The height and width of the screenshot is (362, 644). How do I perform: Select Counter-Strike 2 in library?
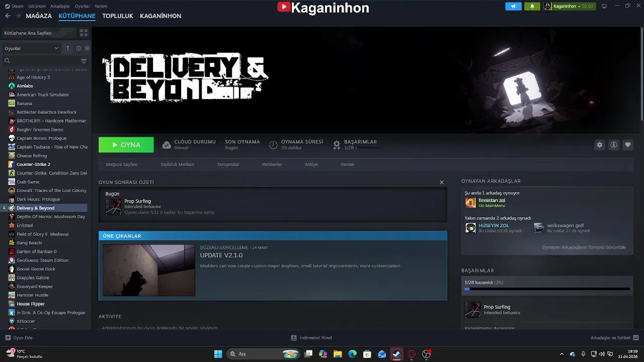click(33, 164)
